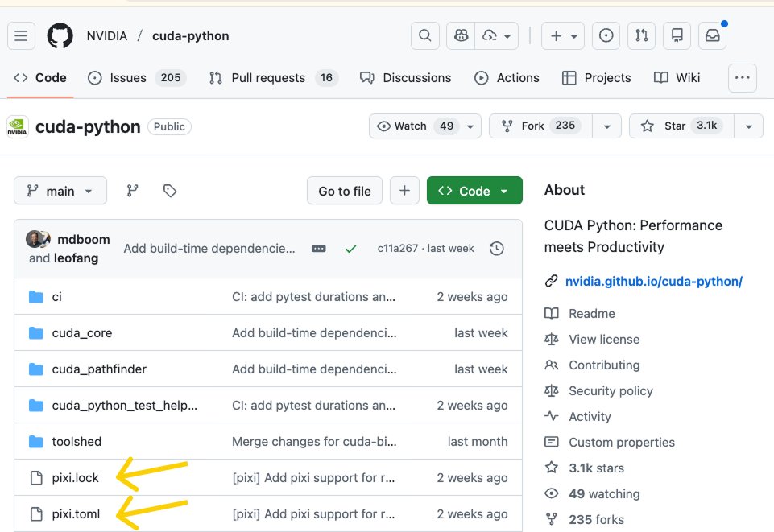774x532 pixels.
Task: Visit nvidia.github.io/cuda-python/ website link
Action: (653, 282)
